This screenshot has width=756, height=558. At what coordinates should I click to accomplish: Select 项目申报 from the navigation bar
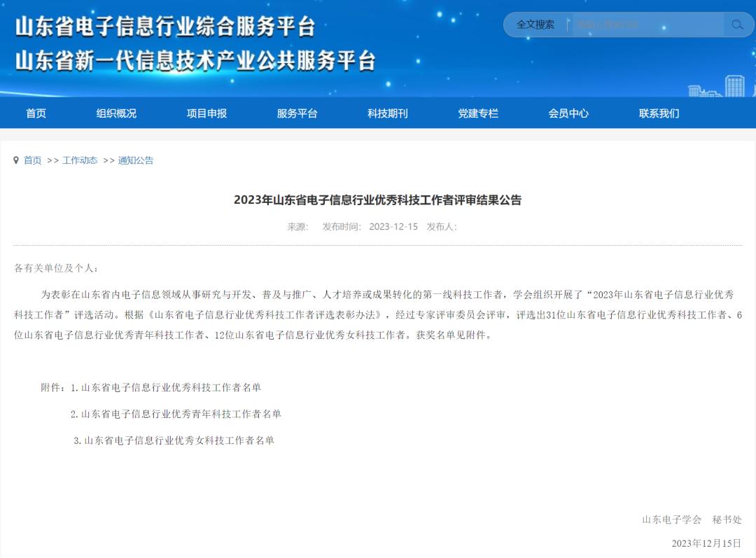[206, 113]
